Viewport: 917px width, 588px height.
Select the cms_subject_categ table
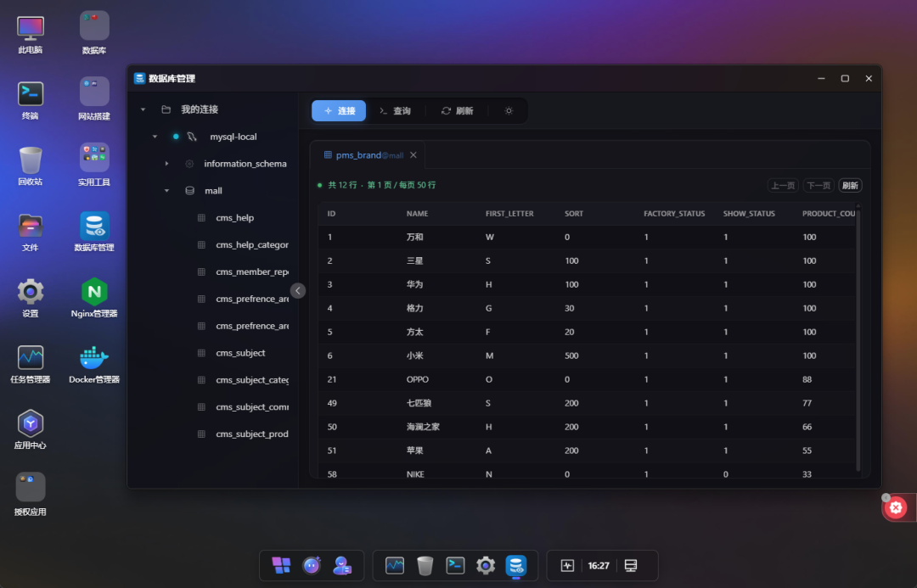(252, 380)
